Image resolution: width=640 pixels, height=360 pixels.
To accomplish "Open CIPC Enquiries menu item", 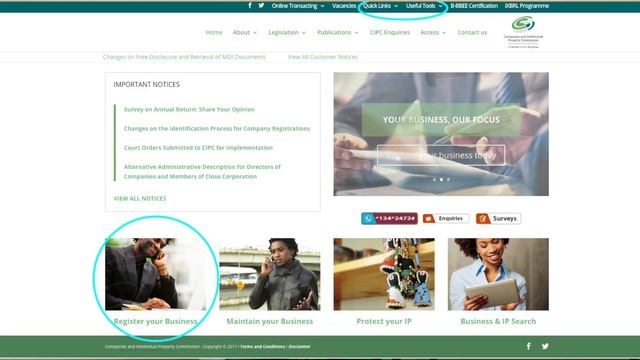I will click(390, 32).
